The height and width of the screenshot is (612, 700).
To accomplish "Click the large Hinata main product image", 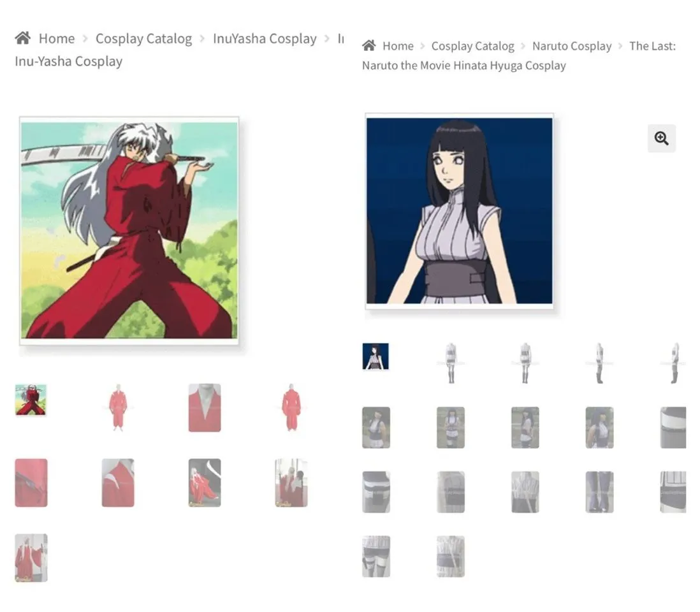I will click(460, 211).
